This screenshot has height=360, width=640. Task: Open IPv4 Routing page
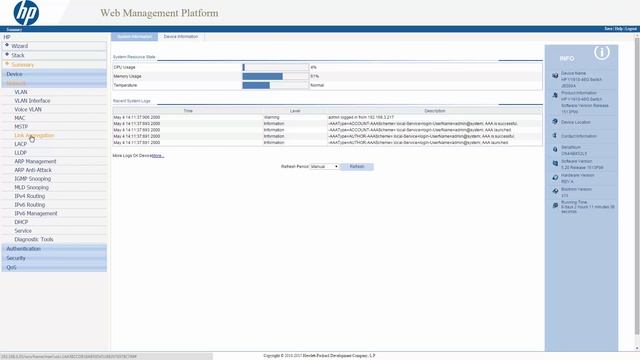point(30,196)
